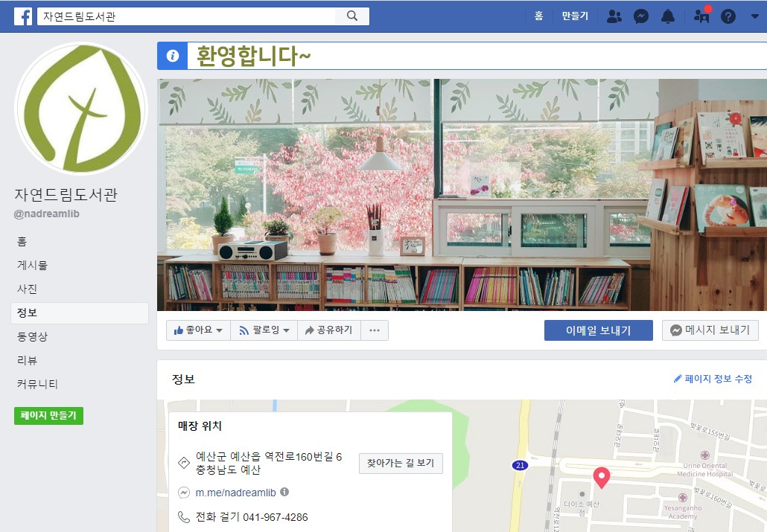Image resolution: width=767 pixels, height=532 pixels.
Task: Click the 페이지 정보 수정 link
Action: pos(713,379)
